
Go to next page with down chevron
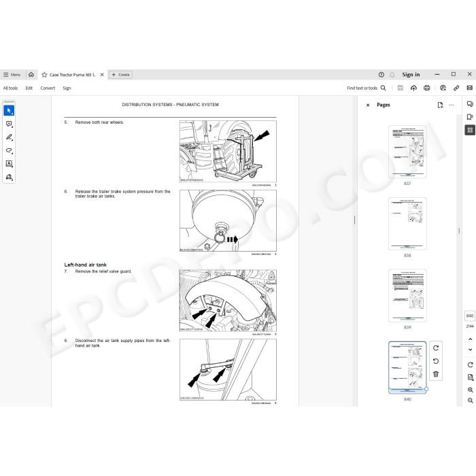click(x=471, y=350)
